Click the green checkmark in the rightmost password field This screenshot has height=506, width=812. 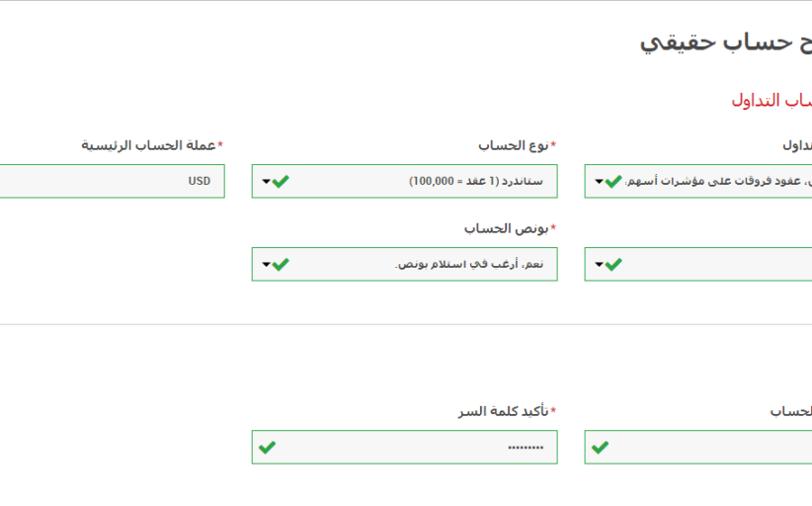[x=600, y=447]
